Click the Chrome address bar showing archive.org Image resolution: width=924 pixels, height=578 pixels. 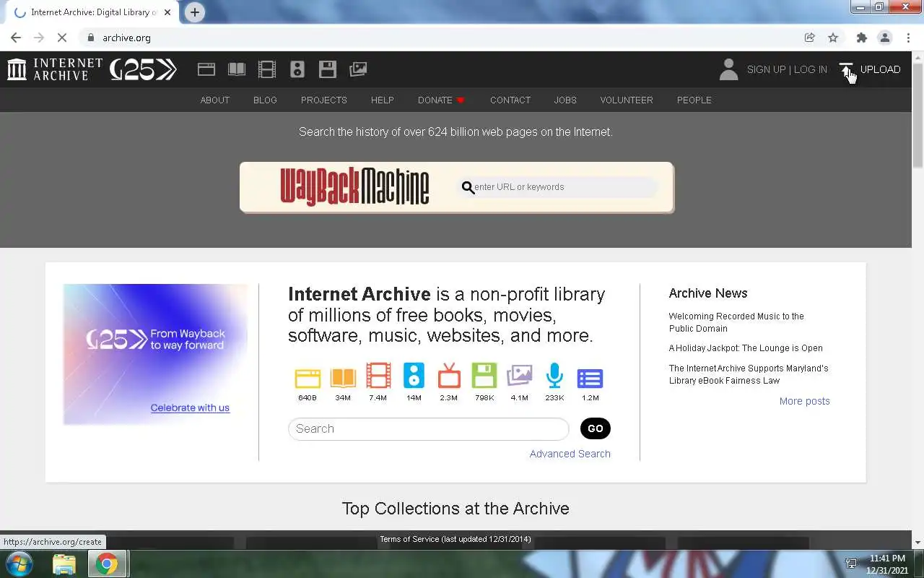pos(440,38)
